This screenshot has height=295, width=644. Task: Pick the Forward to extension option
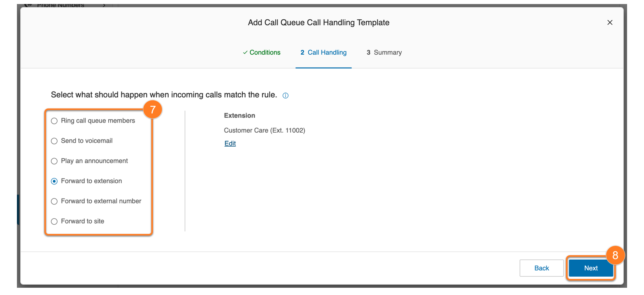pos(54,181)
